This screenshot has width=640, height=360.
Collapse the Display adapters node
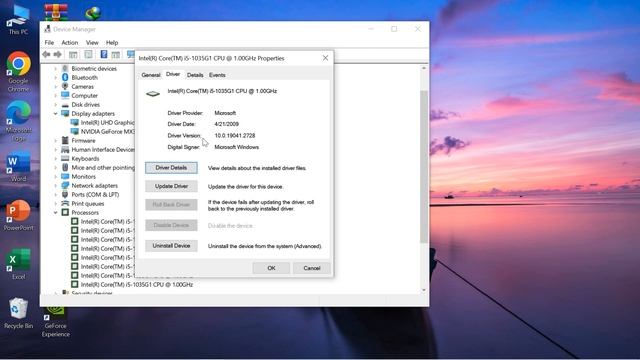tap(56, 113)
